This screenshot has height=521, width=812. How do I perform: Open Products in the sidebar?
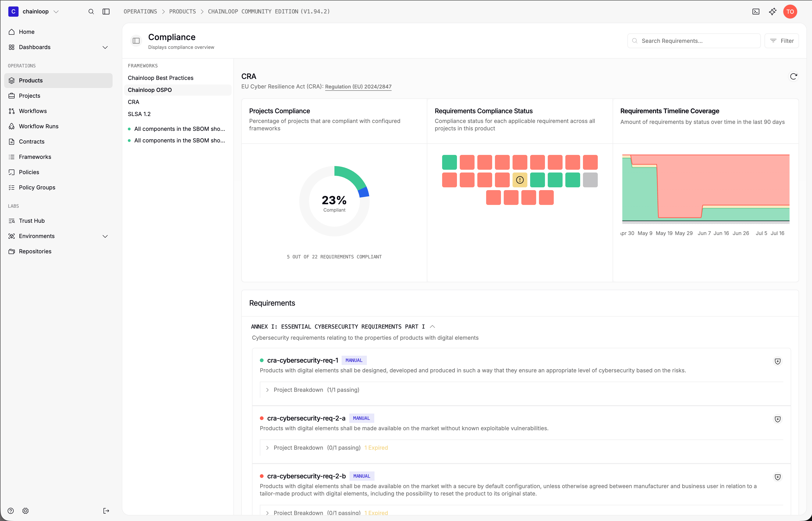58,81
